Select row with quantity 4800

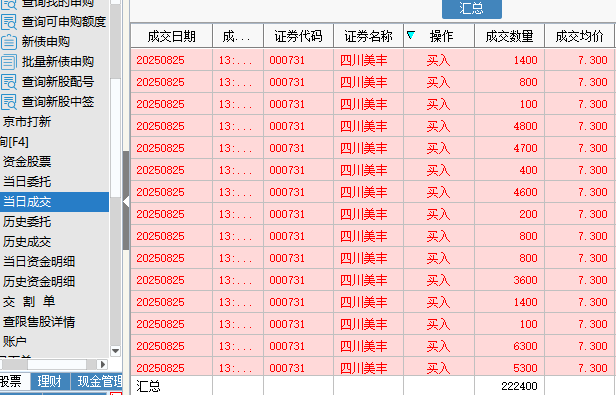(x=373, y=126)
